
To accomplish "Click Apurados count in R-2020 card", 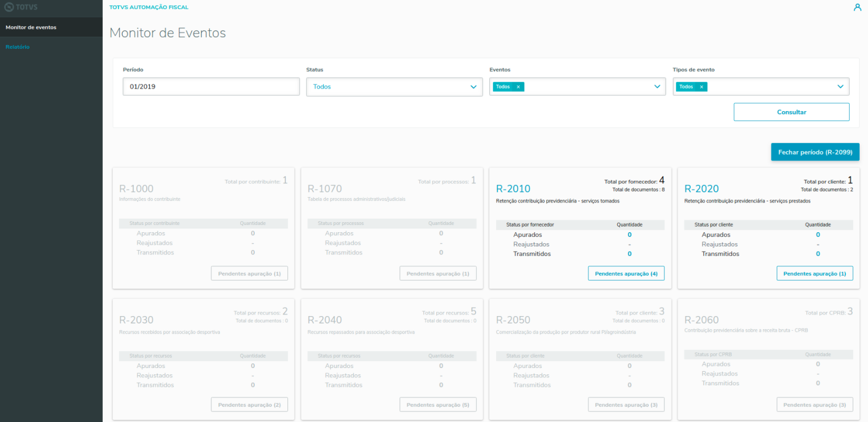I will click(x=818, y=235).
